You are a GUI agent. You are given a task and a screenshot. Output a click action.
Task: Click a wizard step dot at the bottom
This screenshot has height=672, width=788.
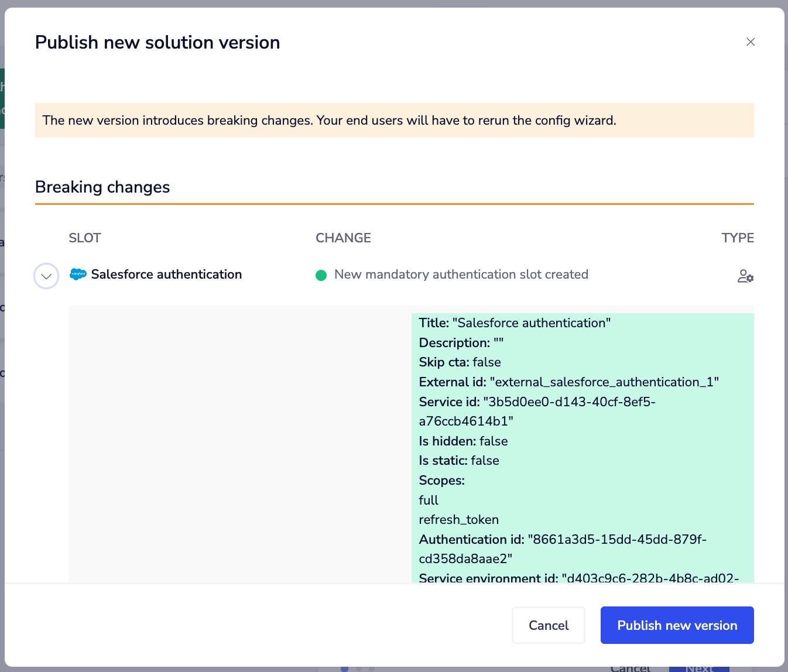pyautogui.click(x=345, y=667)
